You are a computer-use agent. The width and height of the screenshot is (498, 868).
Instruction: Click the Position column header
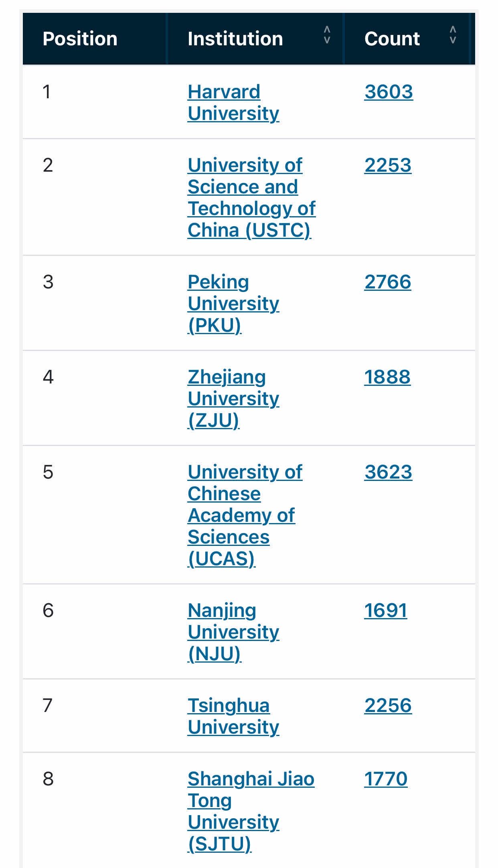80,39
